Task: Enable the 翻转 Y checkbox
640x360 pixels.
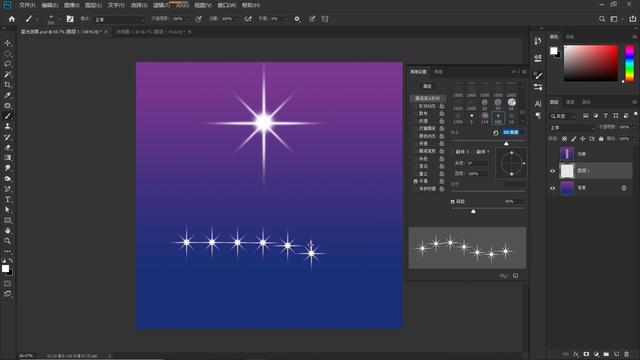Action: (x=474, y=152)
